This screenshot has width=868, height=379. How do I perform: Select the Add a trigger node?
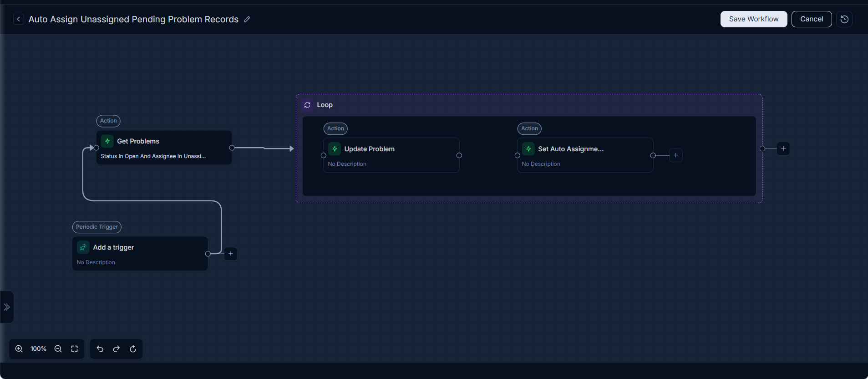(140, 253)
